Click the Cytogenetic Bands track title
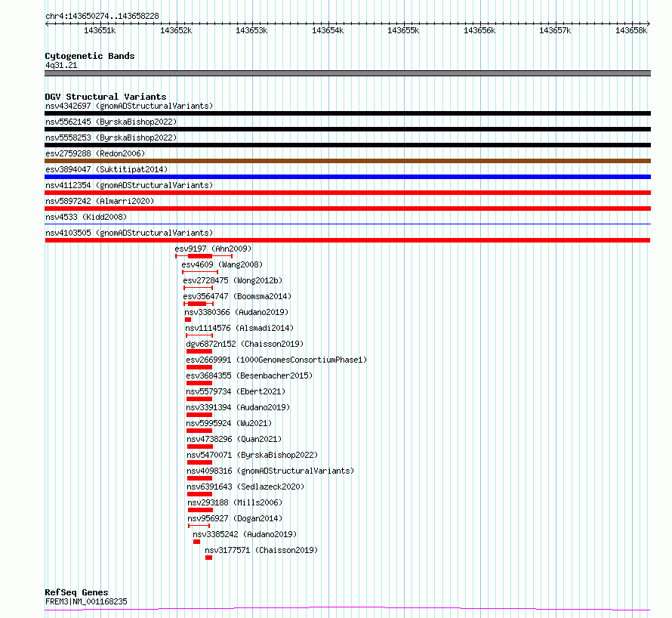The height and width of the screenshot is (618, 672). (x=90, y=56)
